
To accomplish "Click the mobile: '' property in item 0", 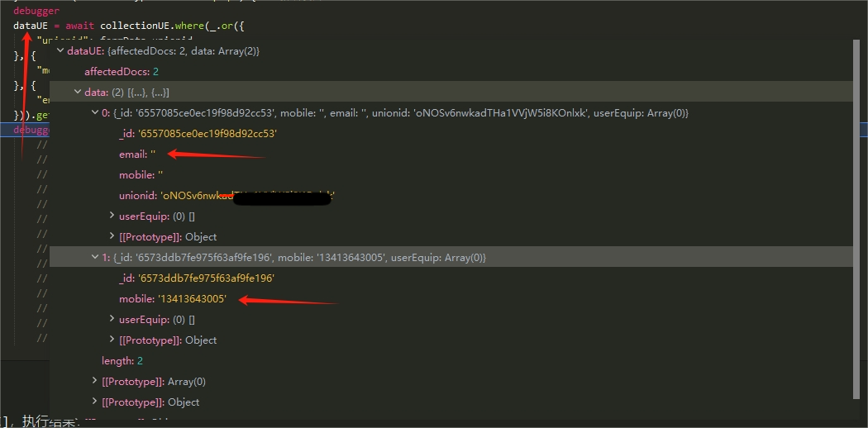I will tap(141, 174).
